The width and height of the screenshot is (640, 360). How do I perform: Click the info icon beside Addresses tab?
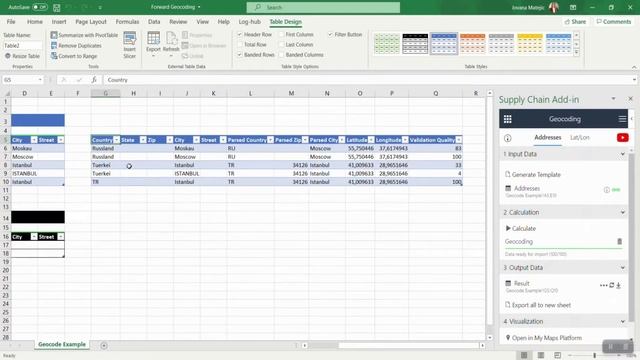pyautogui.click(x=508, y=138)
